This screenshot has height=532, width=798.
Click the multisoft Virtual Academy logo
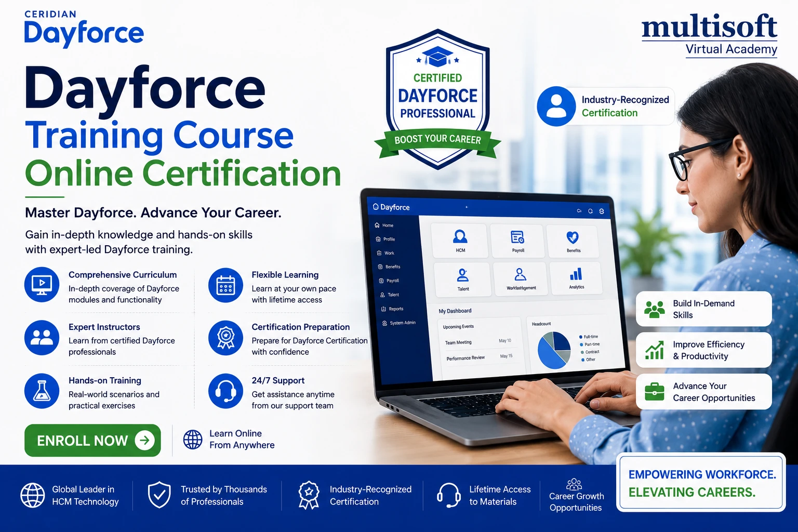pyautogui.click(x=710, y=35)
